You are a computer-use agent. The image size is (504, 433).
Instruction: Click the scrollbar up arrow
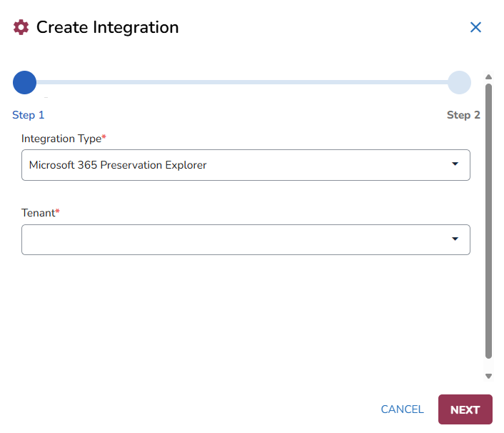pos(488,76)
